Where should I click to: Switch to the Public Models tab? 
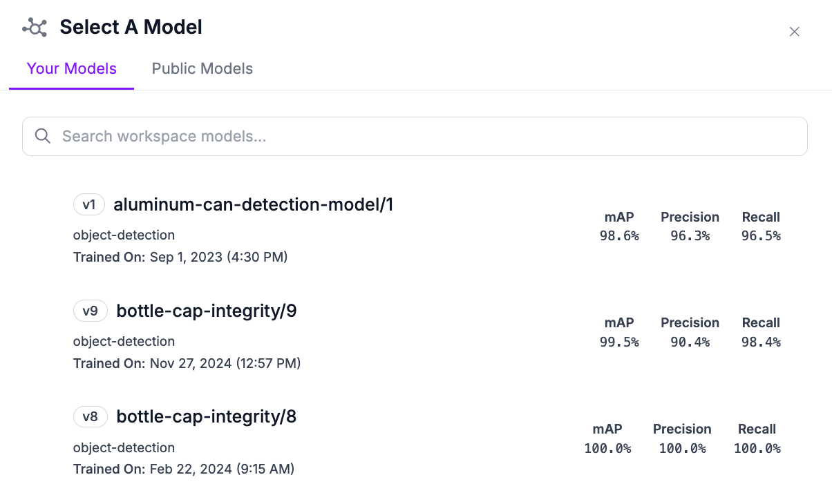[x=202, y=69]
